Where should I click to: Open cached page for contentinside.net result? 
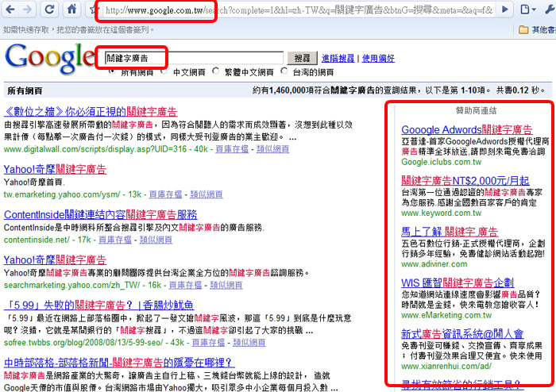115,240
